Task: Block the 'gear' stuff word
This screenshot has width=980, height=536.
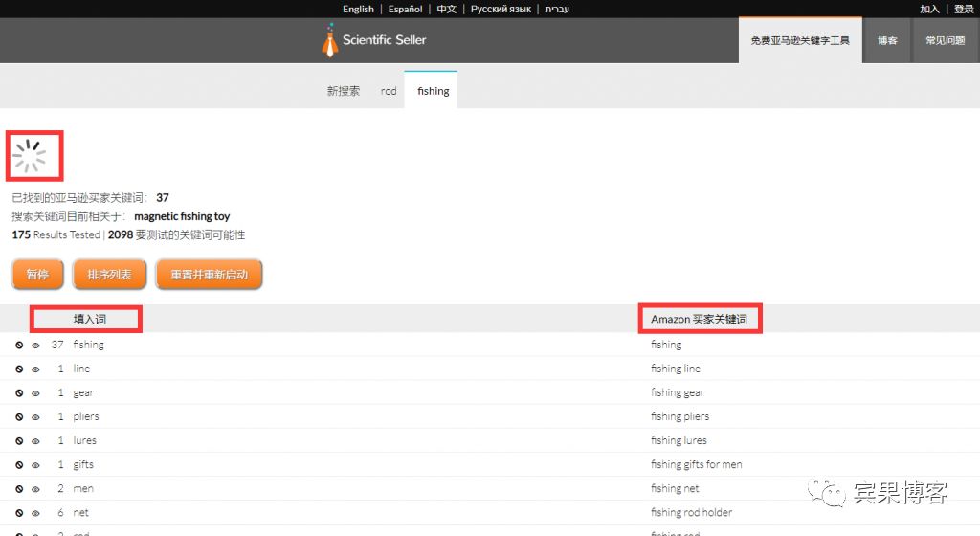Action: click(19, 393)
